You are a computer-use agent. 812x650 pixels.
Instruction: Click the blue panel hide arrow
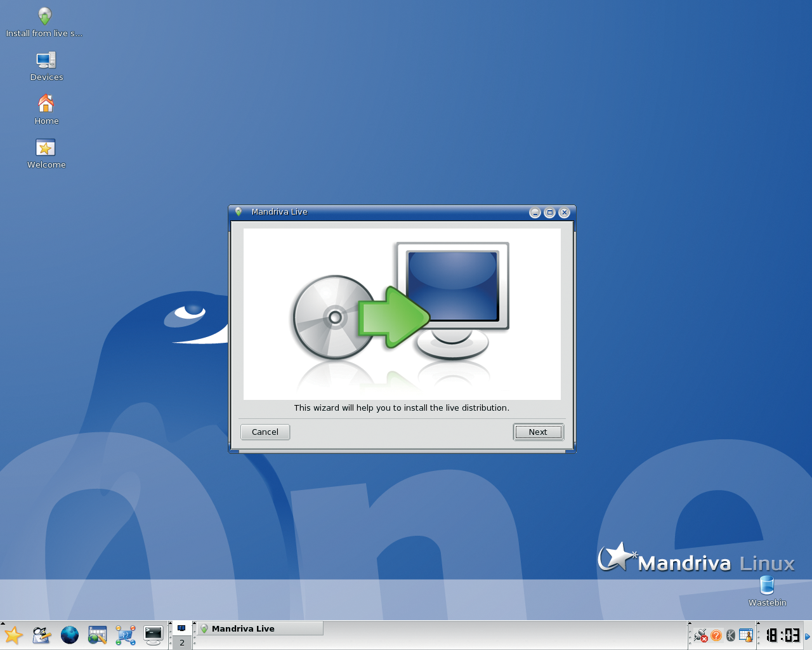808,636
